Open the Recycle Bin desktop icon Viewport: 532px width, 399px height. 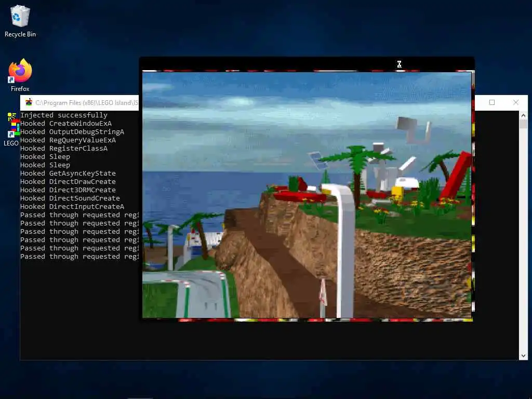click(x=20, y=21)
